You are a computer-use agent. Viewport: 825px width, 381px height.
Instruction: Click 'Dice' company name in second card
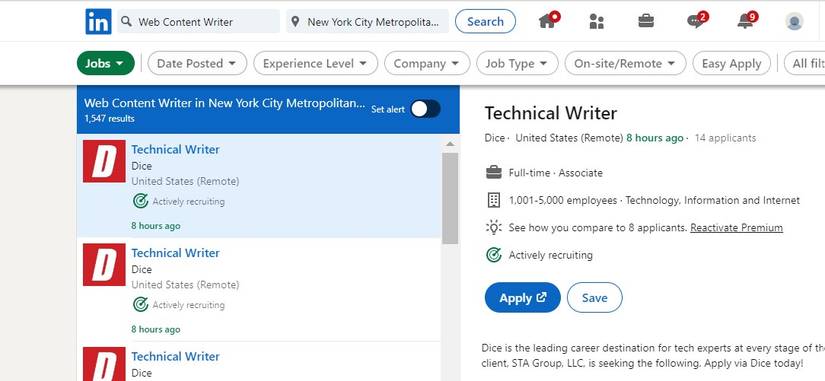coord(142,269)
